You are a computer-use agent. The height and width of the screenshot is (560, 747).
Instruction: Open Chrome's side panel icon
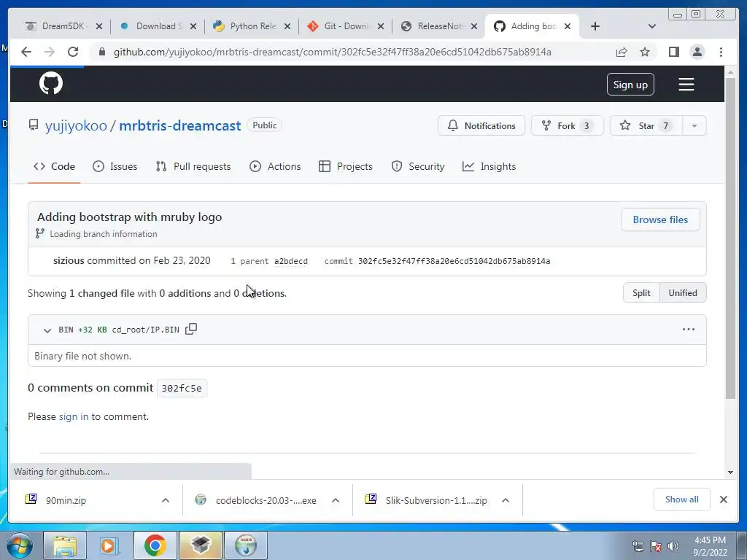[673, 52]
